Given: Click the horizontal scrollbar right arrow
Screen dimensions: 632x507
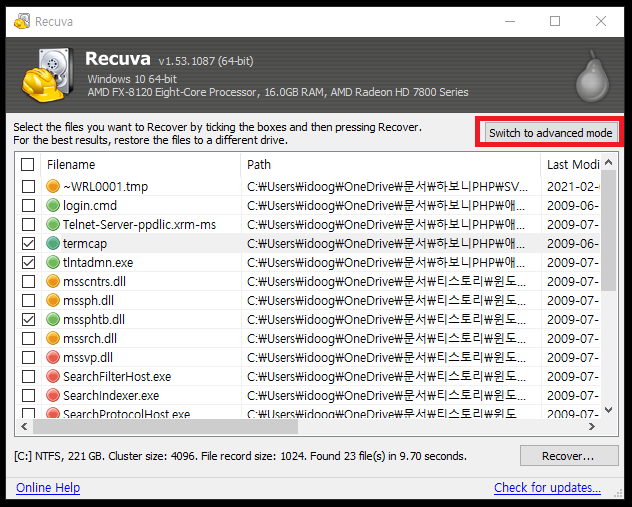Looking at the screenshot, I should point(592,426).
